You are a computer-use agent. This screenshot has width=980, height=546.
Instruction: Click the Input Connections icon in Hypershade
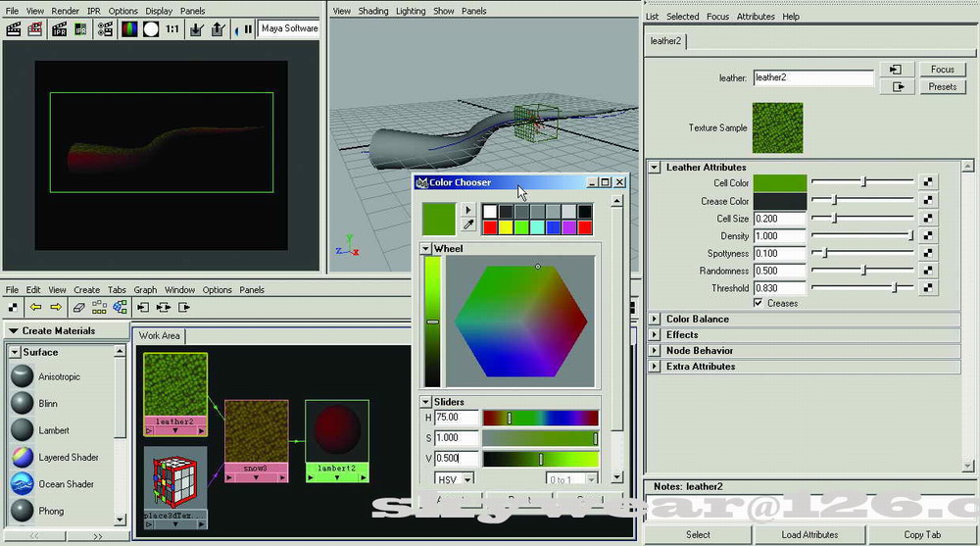(x=143, y=307)
